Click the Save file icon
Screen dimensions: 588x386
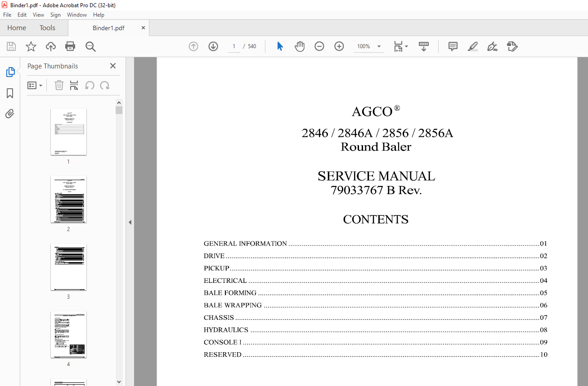coord(11,46)
